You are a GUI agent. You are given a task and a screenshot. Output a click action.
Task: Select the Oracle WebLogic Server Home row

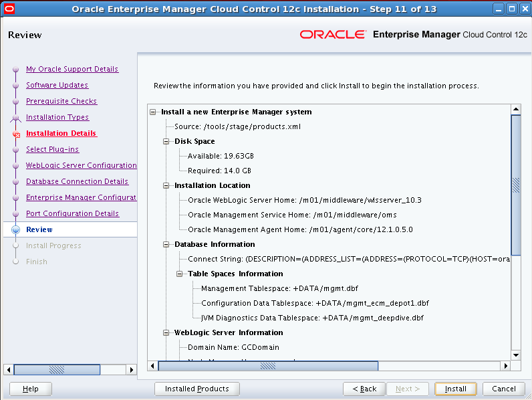point(305,200)
